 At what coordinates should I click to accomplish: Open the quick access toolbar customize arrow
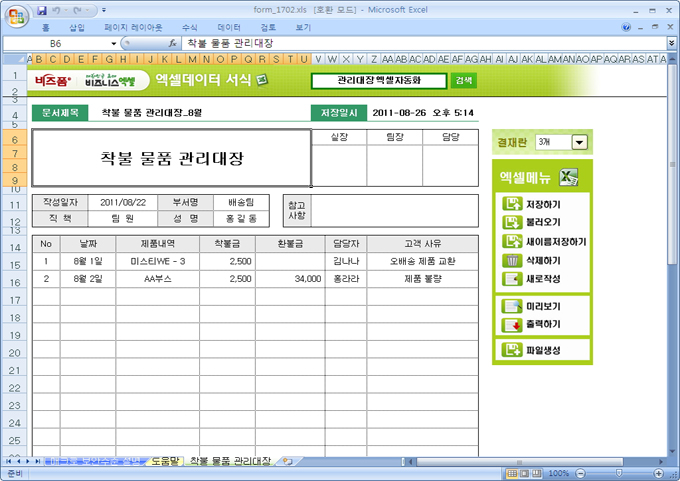click(104, 10)
